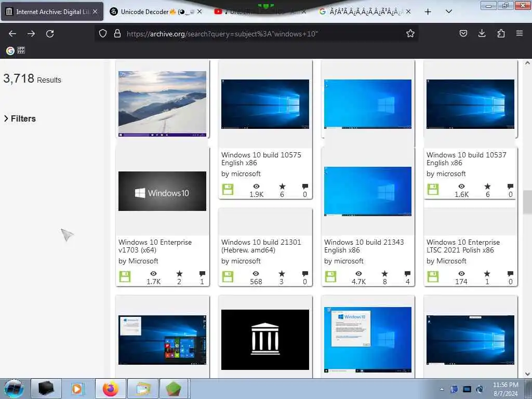Click the page vertical scrollbar thumb
The width and height of the screenshot is (532, 399).
(x=527, y=202)
